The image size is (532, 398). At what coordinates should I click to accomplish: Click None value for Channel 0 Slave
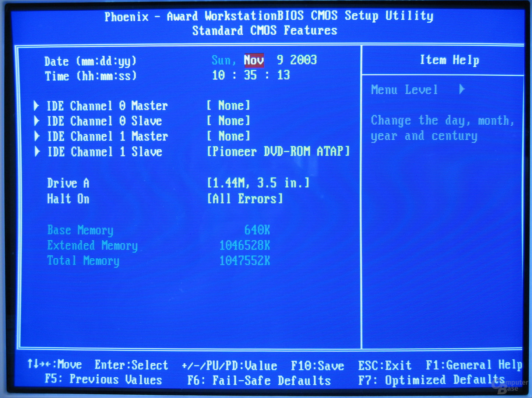click(228, 121)
